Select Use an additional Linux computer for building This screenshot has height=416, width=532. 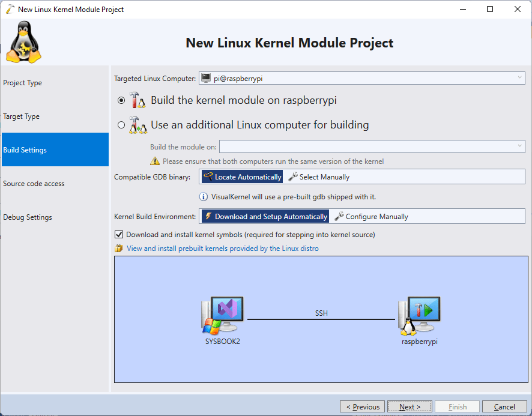coord(121,125)
